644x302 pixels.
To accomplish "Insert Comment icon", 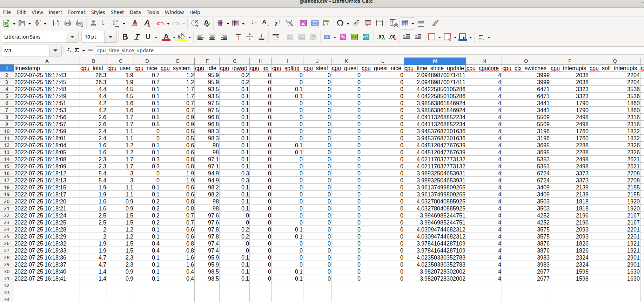I will pos(368,24).
